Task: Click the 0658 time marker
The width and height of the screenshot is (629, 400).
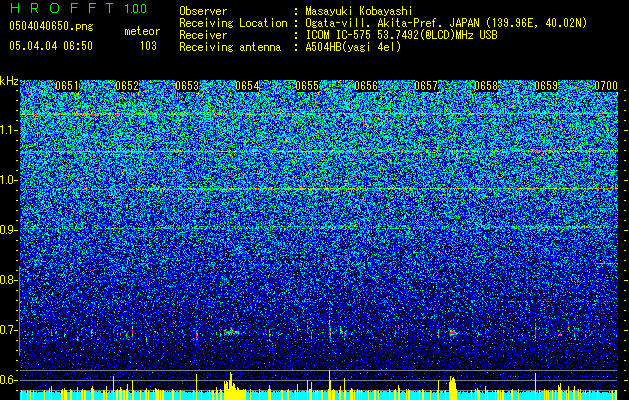Action: [486, 86]
